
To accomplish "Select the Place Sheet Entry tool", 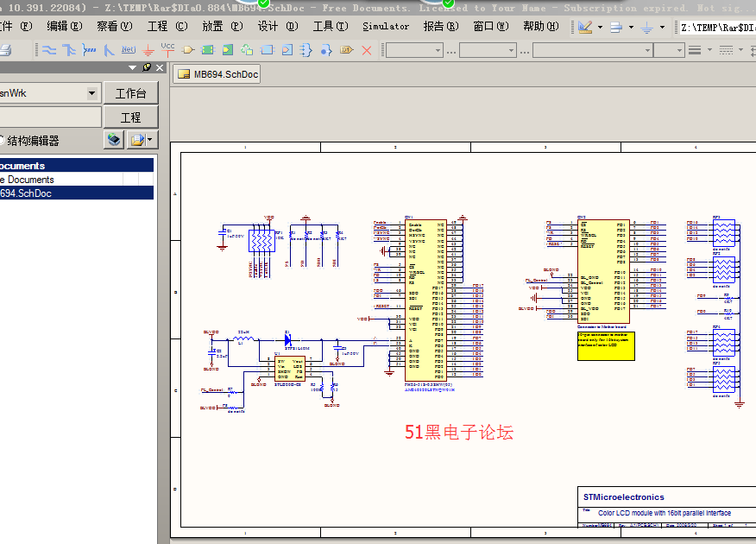I will click(x=228, y=50).
